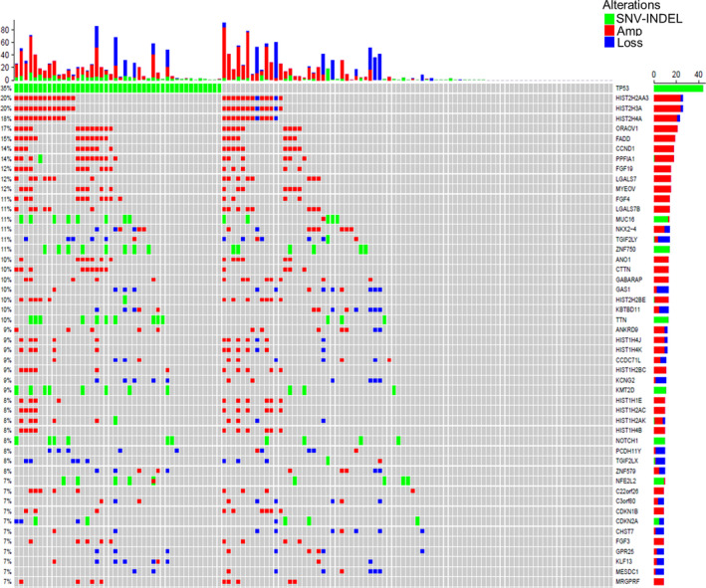Click the TP53 gene label

pyautogui.click(x=622, y=89)
